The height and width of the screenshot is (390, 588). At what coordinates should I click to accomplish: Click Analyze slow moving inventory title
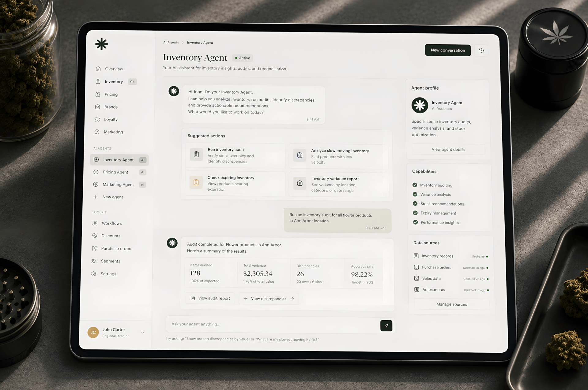coord(340,150)
